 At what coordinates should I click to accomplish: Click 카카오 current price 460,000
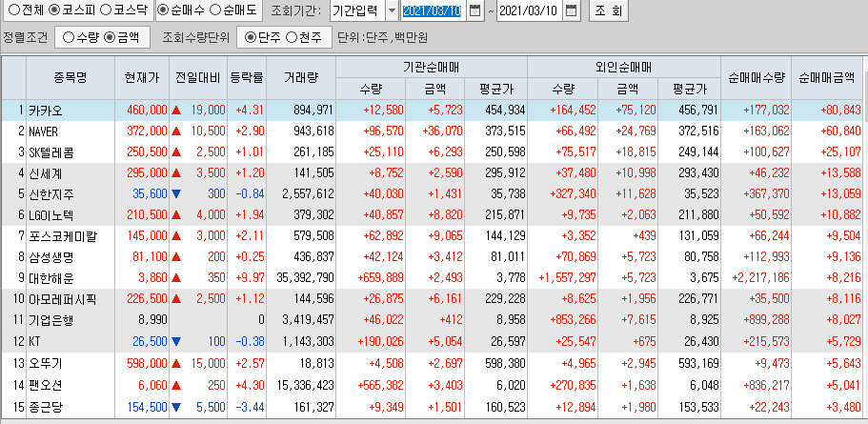point(146,111)
